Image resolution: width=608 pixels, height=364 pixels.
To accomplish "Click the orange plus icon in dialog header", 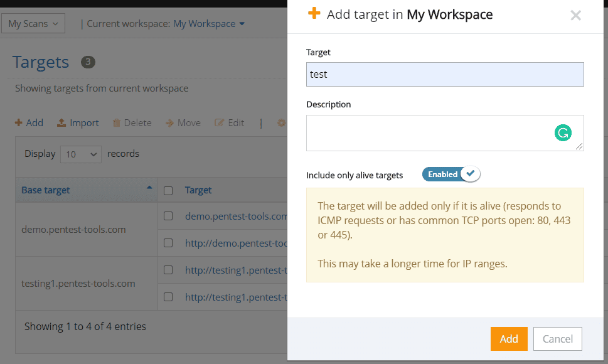I will [314, 14].
